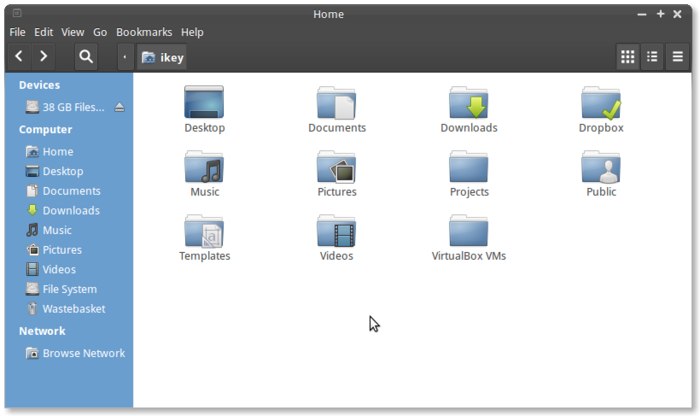Open the View menu
This screenshot has height=416, width=700.
click(73, 32)
